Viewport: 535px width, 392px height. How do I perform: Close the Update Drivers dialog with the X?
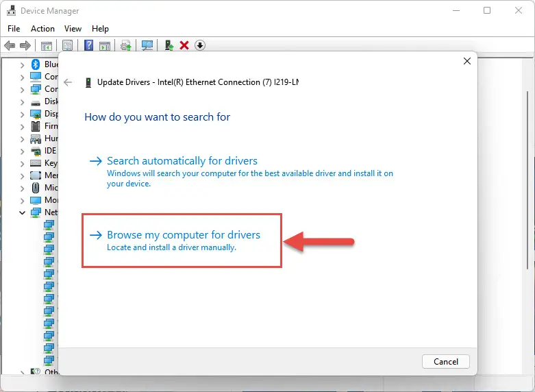(x=467, y=61)
